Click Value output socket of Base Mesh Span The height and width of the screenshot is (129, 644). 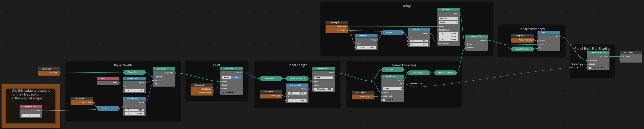click(42, 111)
